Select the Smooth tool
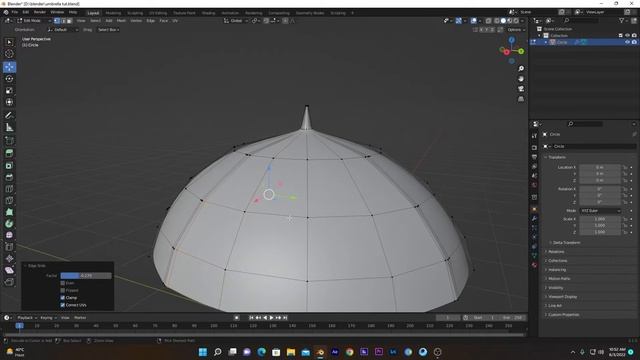 [x=9, y=235]
